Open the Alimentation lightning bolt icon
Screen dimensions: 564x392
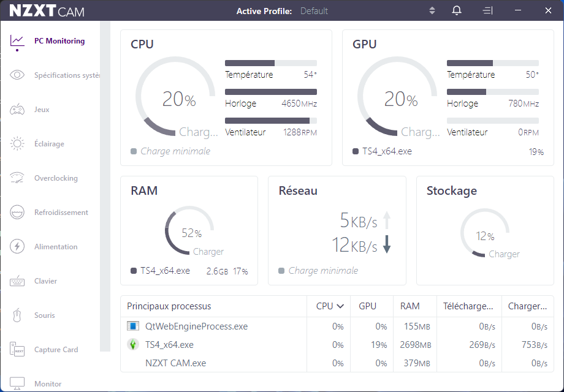pyautogui.click(x=17, y=247)
